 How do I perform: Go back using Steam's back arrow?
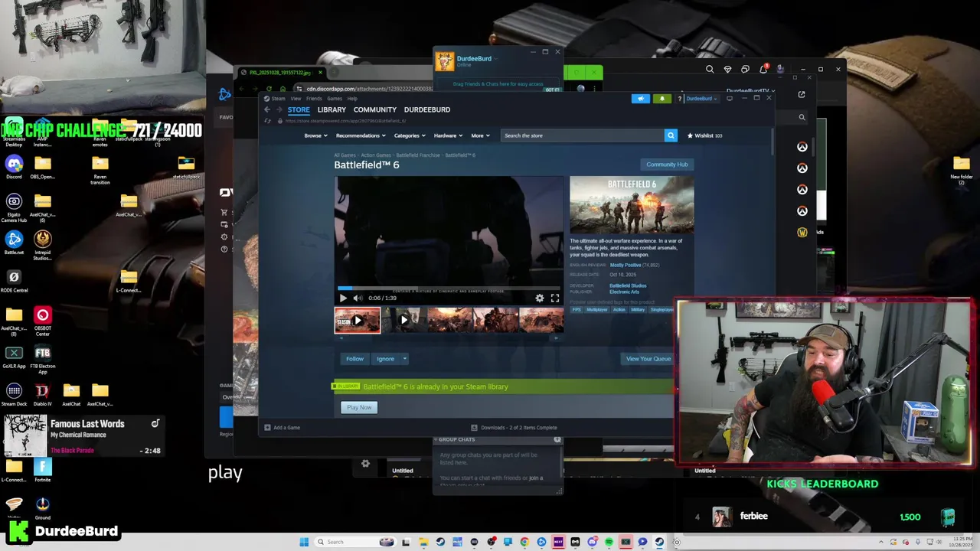pos(266,109)
